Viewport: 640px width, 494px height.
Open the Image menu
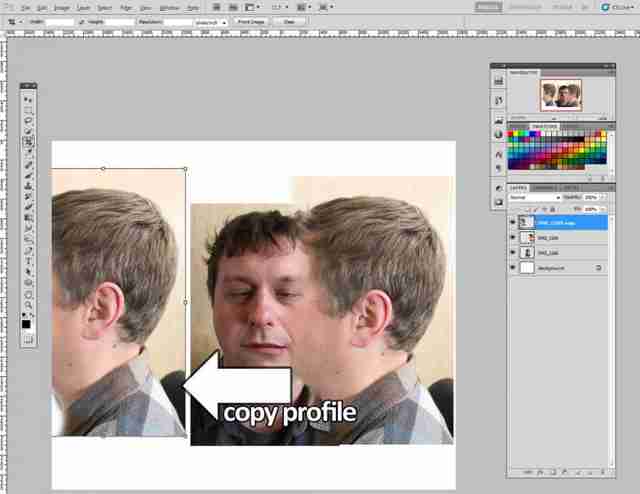[62, 7]
